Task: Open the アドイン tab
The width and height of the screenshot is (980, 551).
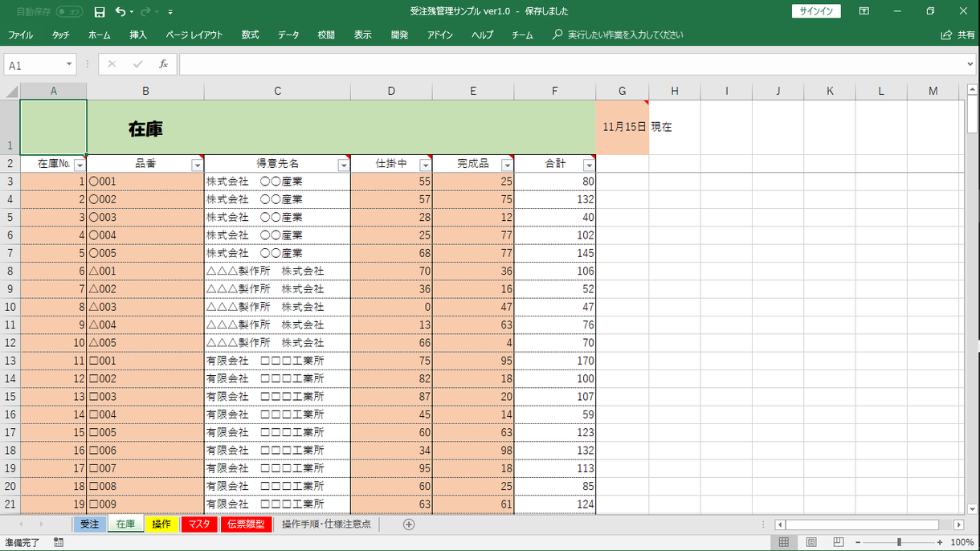Action: click(439, 35)
